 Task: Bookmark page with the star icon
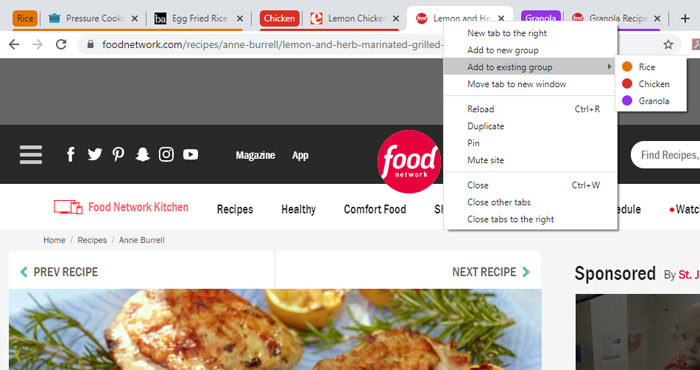pos(668,45)
